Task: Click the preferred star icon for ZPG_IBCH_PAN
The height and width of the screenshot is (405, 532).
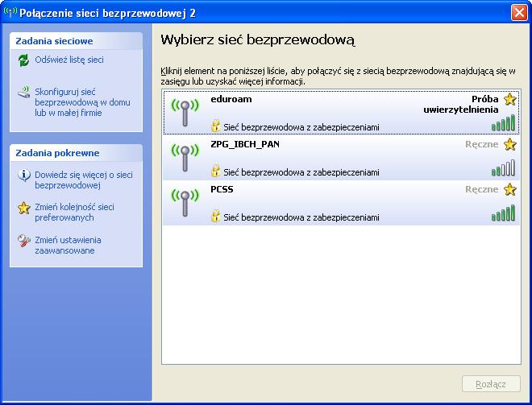Action: 509,144
